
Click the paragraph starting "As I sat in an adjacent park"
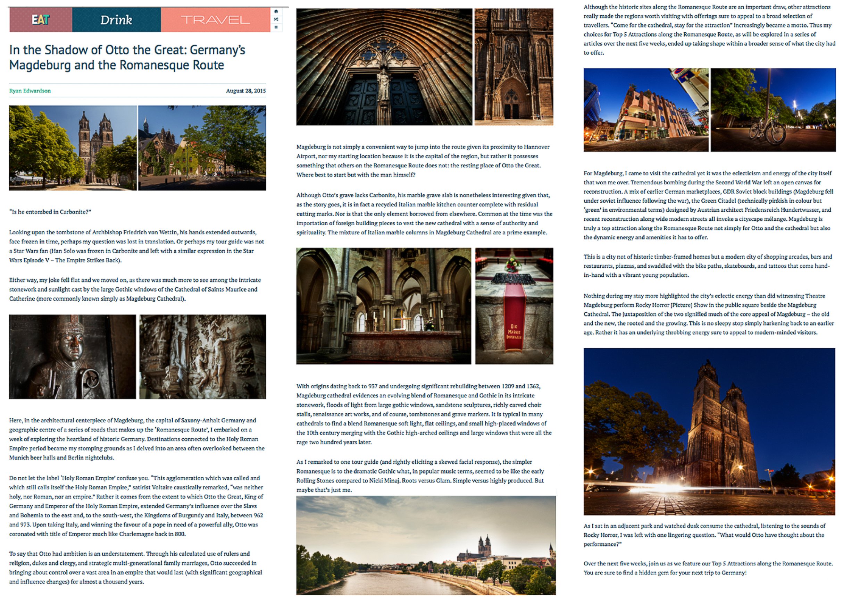click(x=704, y=535)
